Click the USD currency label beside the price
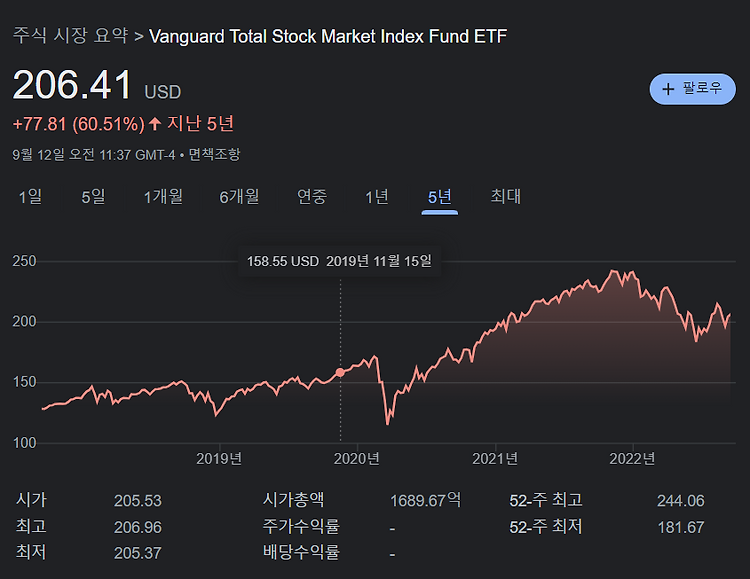The height and width of the screenshot is (579, 750). [x=163, y=92]
